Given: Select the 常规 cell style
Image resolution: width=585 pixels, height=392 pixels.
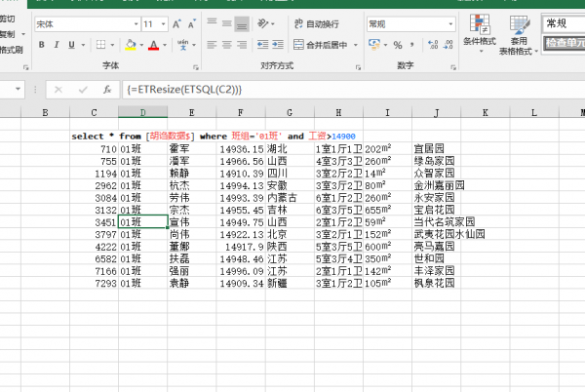Looking at the screenshot, I should pyautogui.click(x=564, y=23).
